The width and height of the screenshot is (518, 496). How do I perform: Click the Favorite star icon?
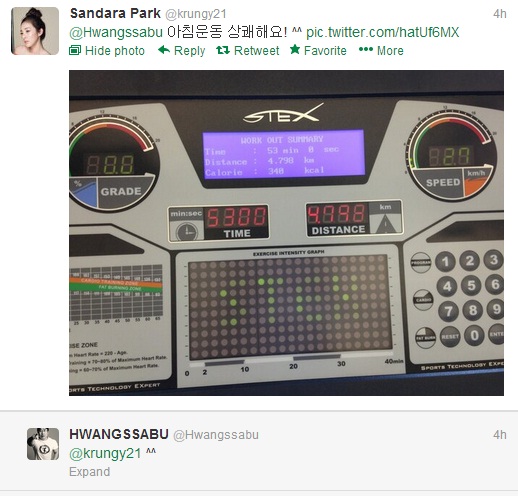coord(295,49)
